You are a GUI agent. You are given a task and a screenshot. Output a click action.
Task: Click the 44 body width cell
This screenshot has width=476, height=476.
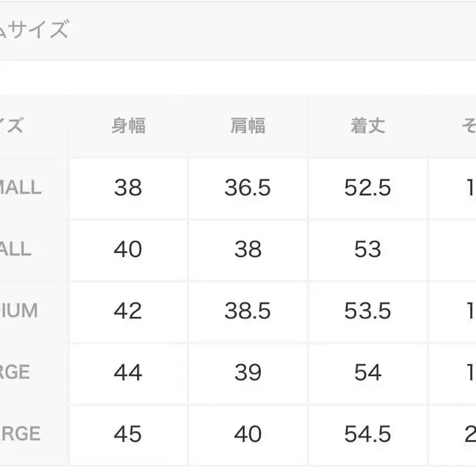coord(128,372)
